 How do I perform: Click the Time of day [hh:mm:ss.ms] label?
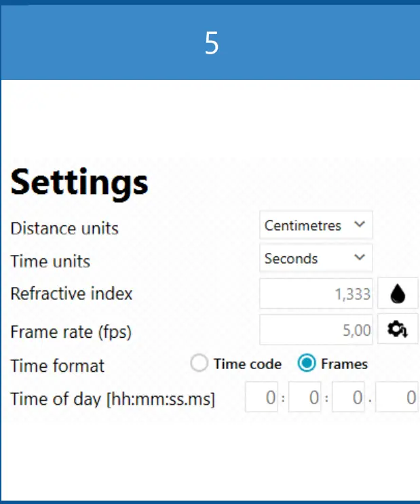[x=113, y=399]
